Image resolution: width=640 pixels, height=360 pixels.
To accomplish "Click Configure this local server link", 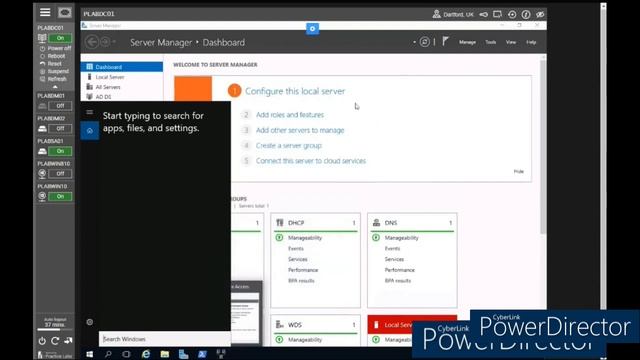I will click(x=295, y=91).
